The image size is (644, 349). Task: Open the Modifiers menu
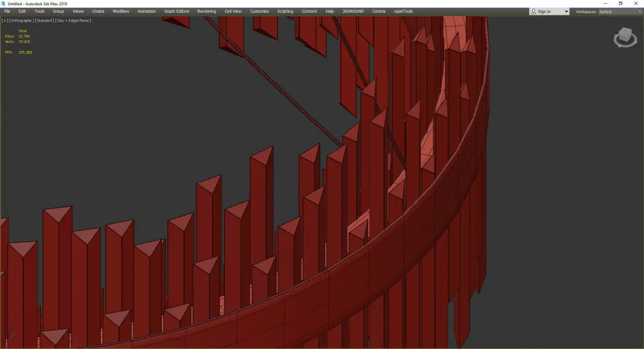(121, 11)
